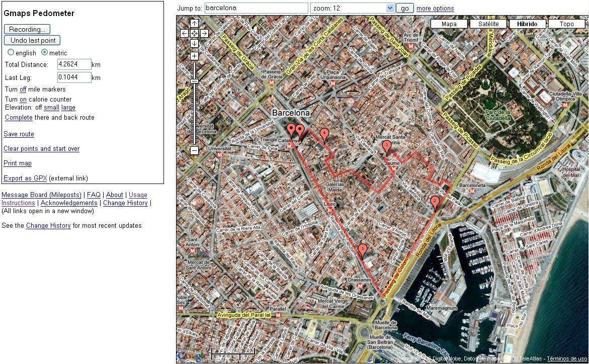This screenshot has height=364, width=589.
Task: Click the Sant Antoni metro station icon
Action: tap(193, 250)
